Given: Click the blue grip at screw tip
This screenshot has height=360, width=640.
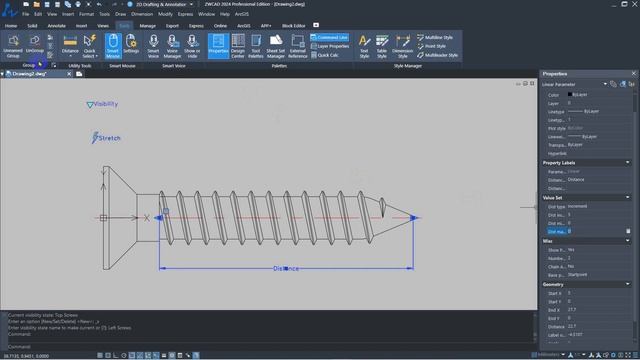Looking at the screenshot, I should tap(413, 218).
